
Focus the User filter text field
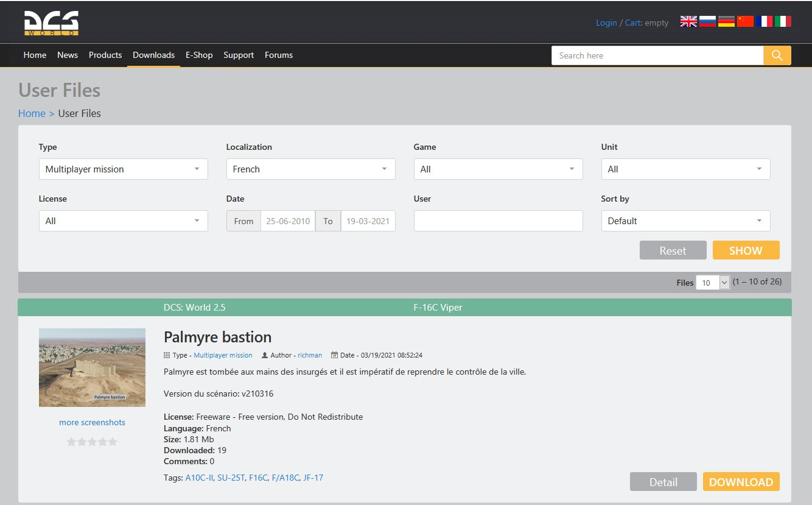point(498,221)
